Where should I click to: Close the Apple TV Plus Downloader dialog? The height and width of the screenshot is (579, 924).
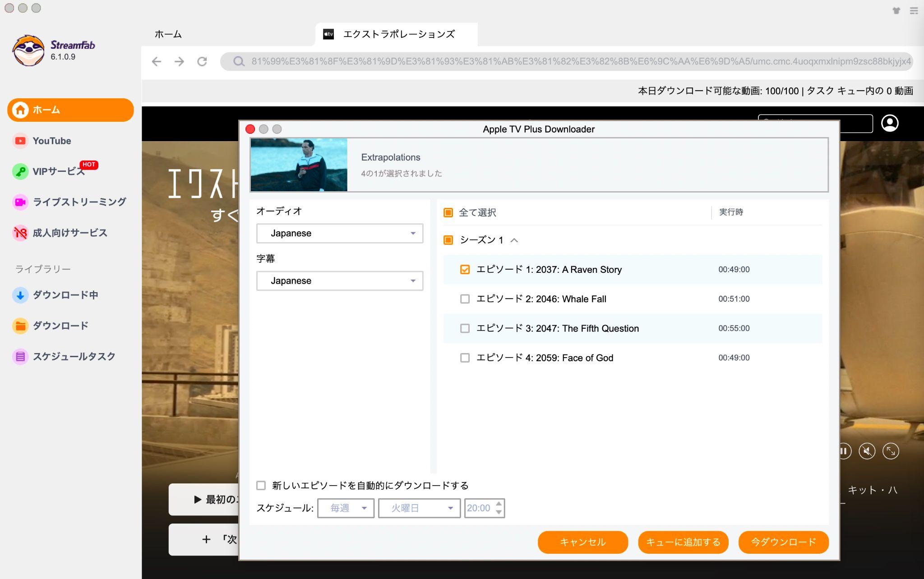[250, 129]
